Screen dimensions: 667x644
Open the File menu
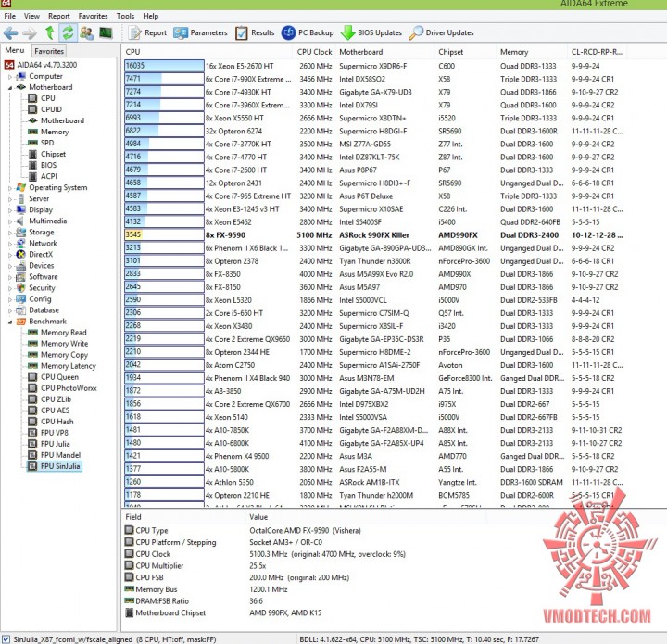pos(10,16)
